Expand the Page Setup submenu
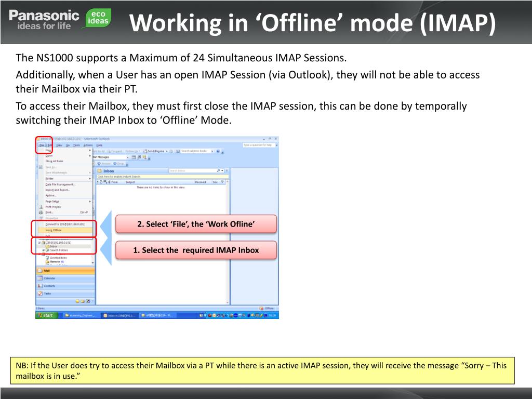532x399 pixels. point(64,202)
